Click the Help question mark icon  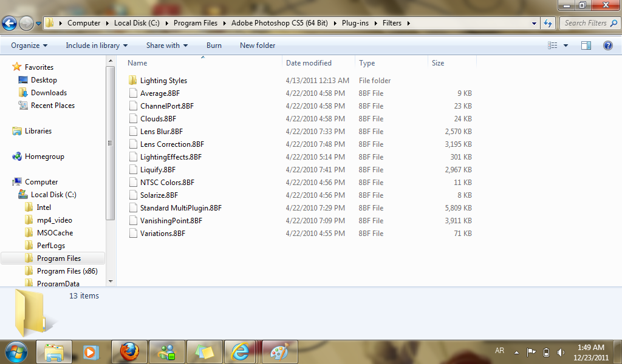[x=607, y=45]
